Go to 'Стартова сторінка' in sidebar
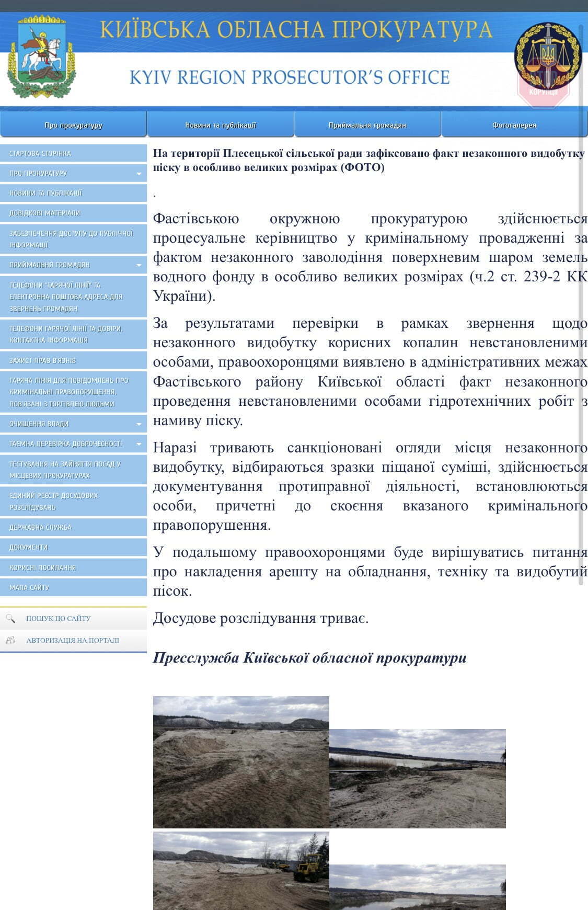Viewport: 588px width, 910px height. (73, 153)
